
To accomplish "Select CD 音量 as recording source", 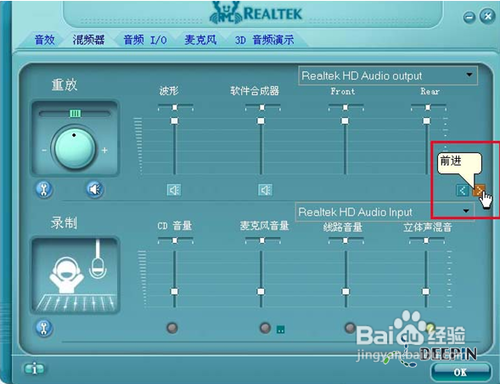I will click(x=172, y=328).
